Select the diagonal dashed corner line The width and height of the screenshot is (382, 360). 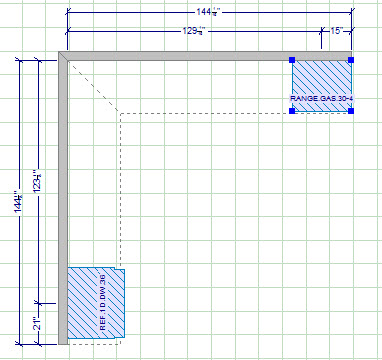[x=94, y=87]
